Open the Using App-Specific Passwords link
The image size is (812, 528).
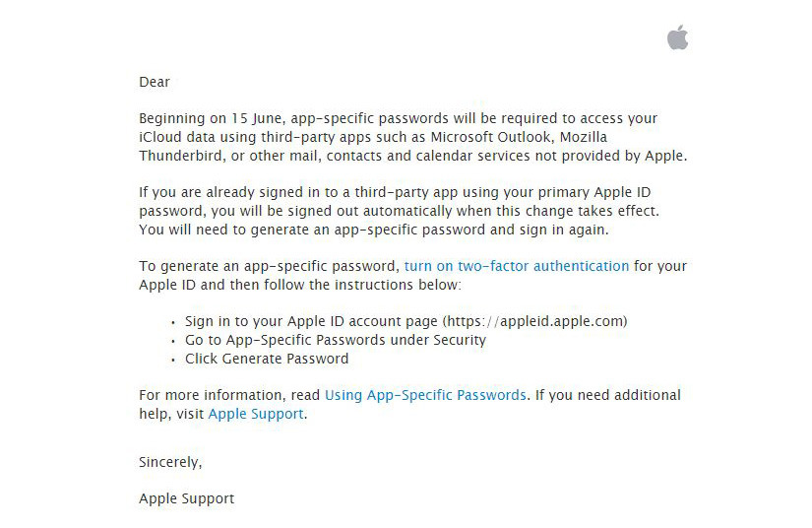click(x=425, y=395)
